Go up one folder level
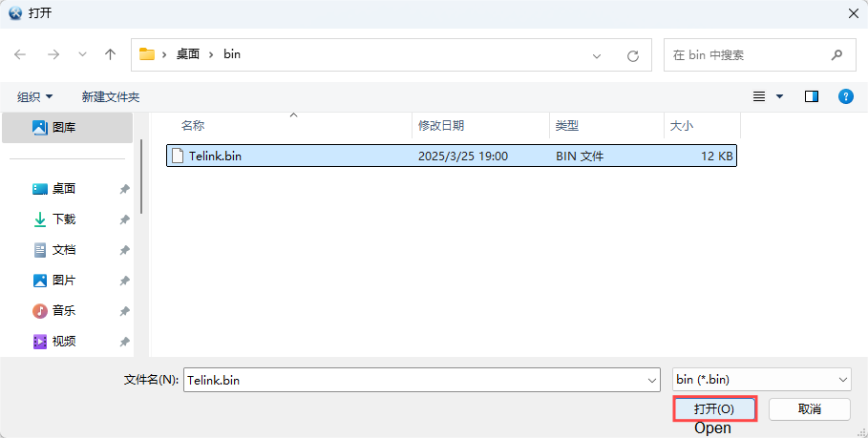The width and height of the screenshot is (868, 438). point(110,54)
